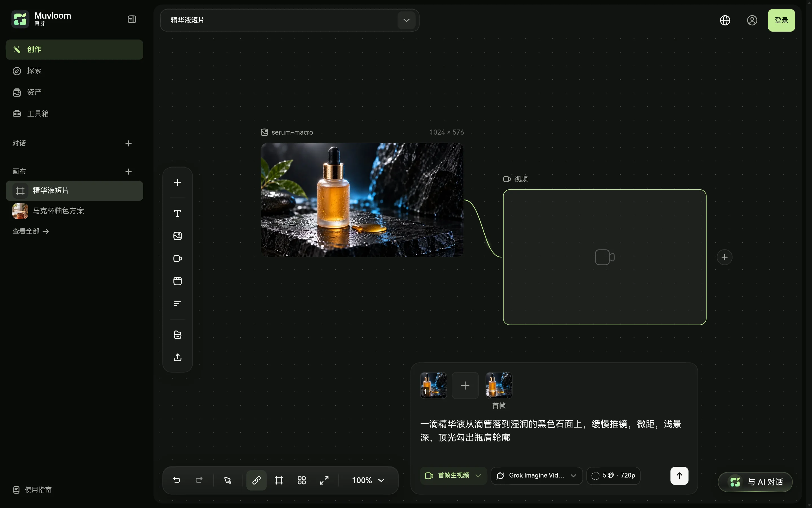
Task: Open the 创作 menu item
Action: (x=74, y=49)
